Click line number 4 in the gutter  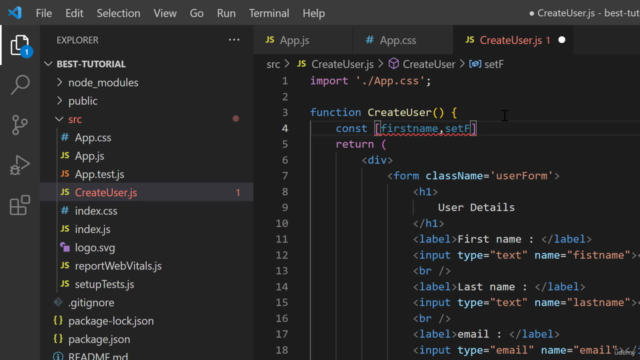click(x=284, y=129)
